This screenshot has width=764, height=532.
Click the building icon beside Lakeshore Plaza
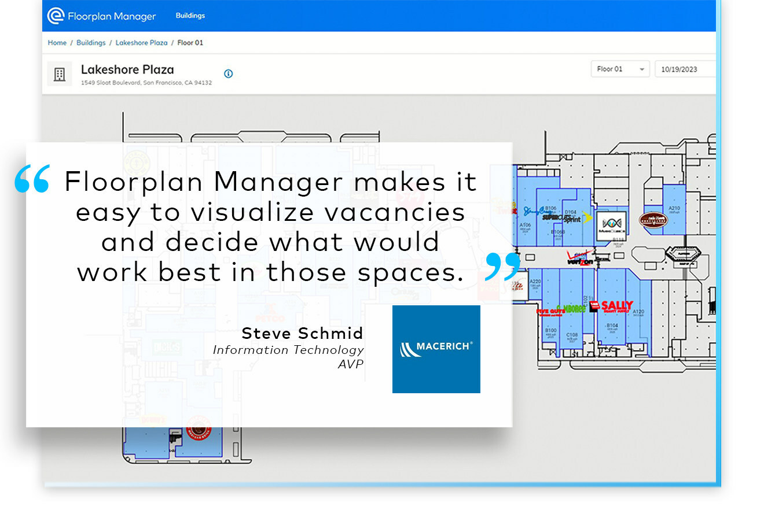tap(59, 74)
